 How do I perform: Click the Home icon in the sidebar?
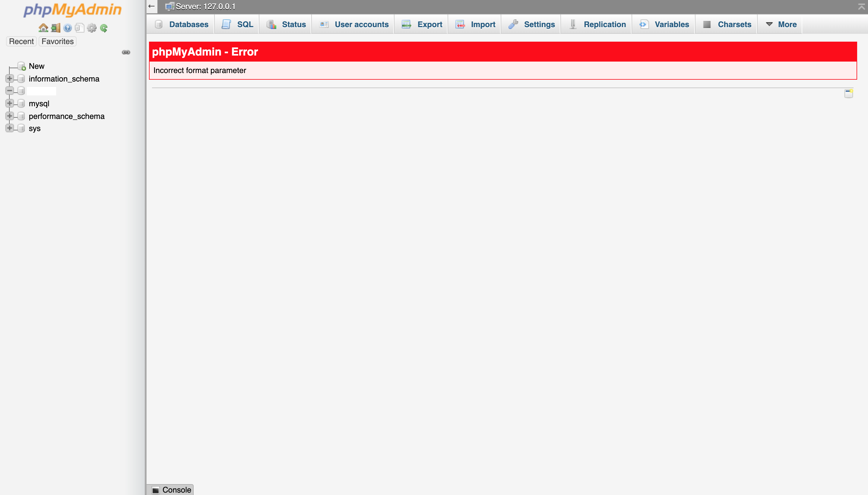point(43,28)
